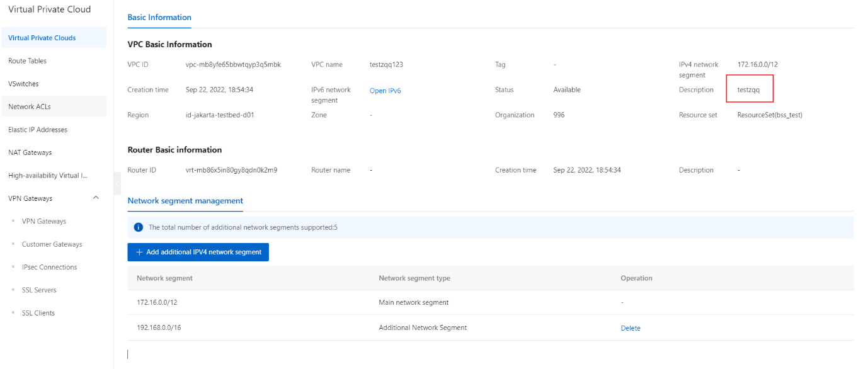Click the Router creation time value
The height and width of the screenshot is (369, 868).
[x=588, y=170]
